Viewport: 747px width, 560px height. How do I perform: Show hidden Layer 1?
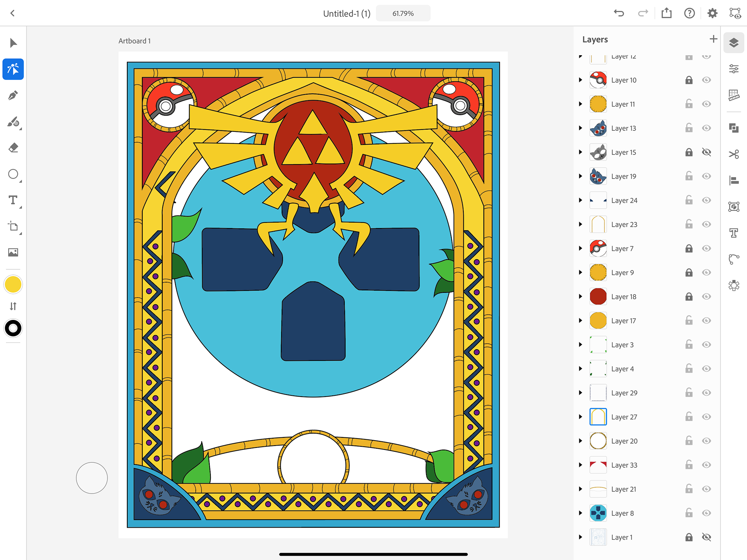tap(707, 537)
